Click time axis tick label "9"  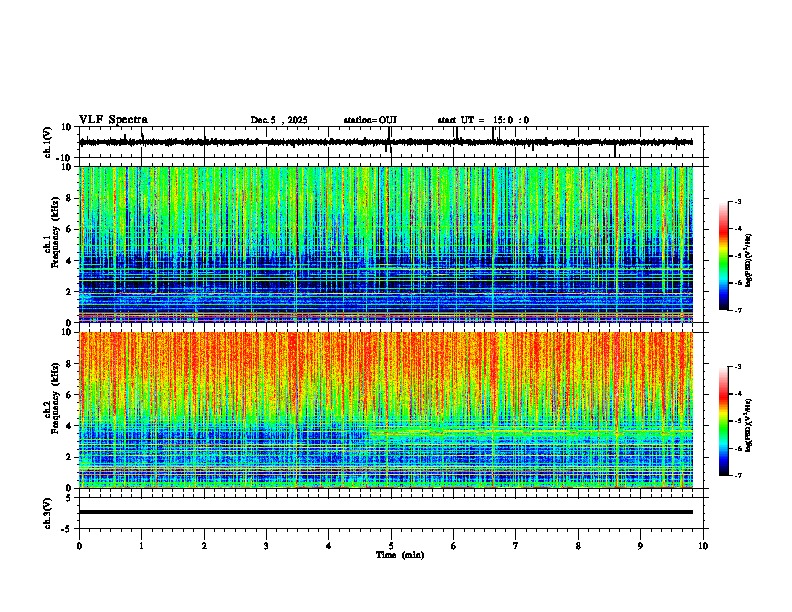640,546
